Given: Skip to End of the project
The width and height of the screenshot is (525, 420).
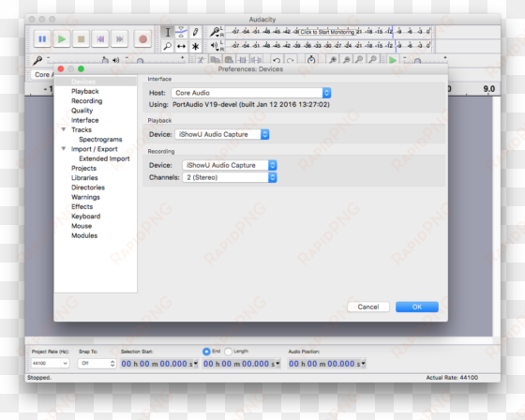Looking at the screenshot, I should (120, 39).
